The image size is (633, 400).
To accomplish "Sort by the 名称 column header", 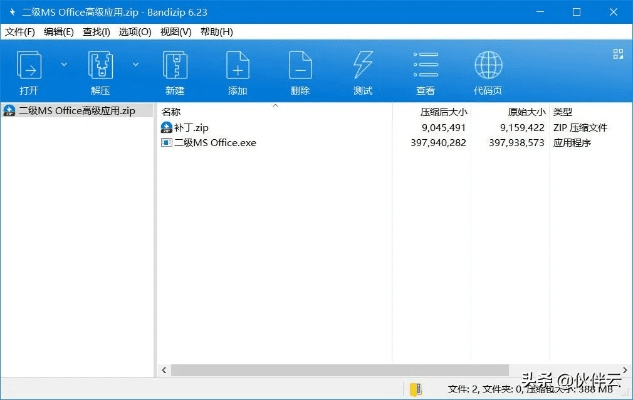I will (172, 111).
